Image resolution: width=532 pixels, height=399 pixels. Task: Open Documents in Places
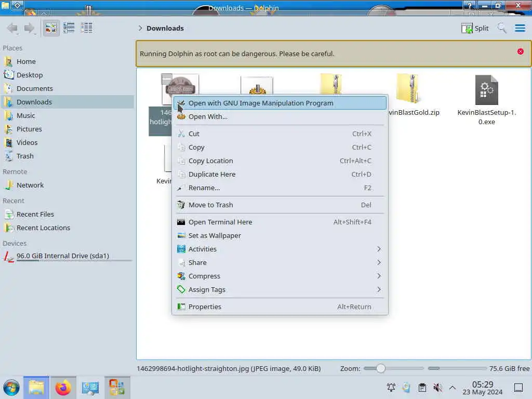[67, 88]
